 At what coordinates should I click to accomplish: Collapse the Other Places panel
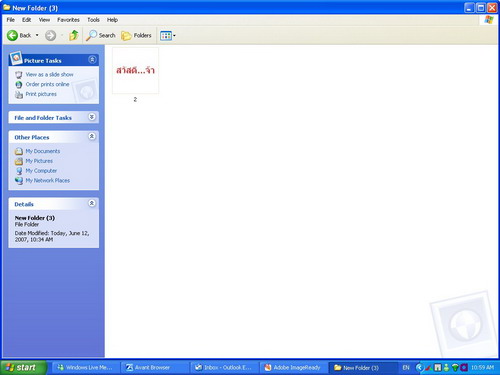(92, 136)
